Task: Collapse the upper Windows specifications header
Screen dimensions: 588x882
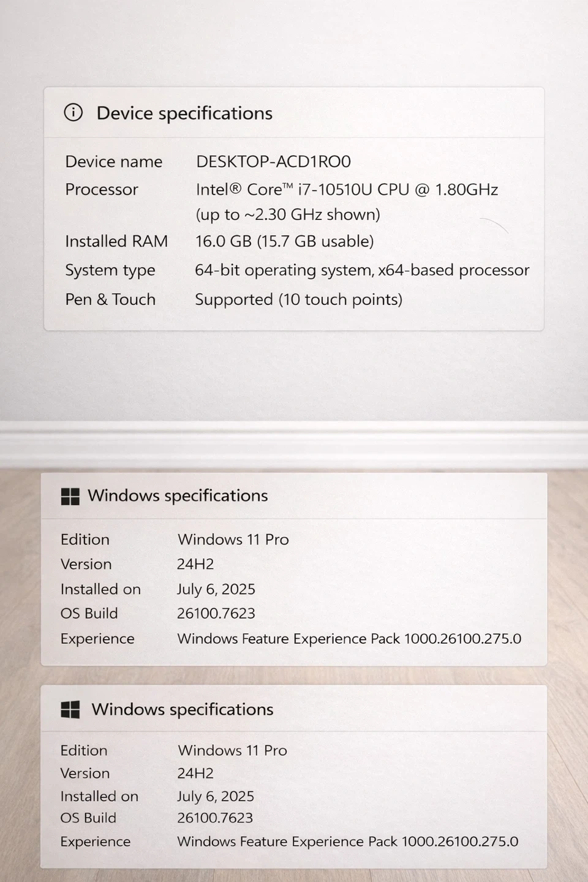Action: (x=178, y=496)
